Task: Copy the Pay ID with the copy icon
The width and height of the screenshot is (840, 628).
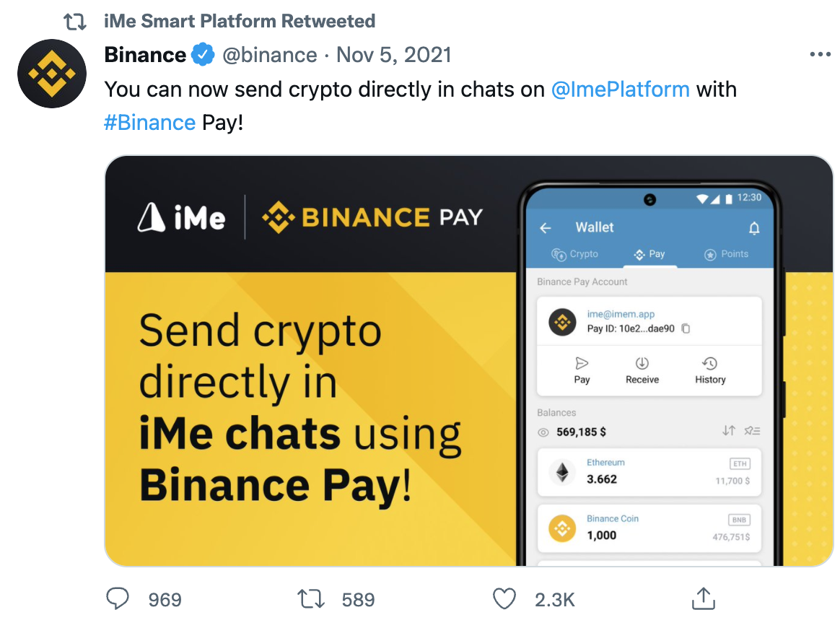Action: [x=686, y=327]
